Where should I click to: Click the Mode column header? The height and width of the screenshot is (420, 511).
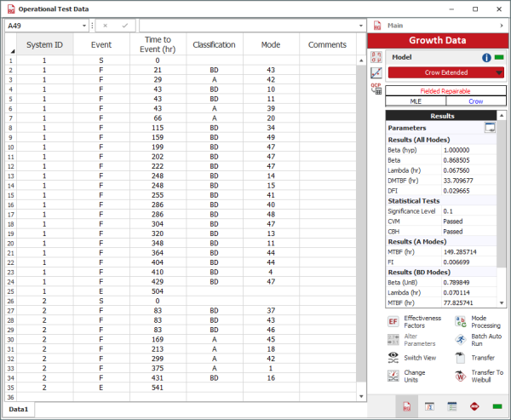[x=271, y=44]
